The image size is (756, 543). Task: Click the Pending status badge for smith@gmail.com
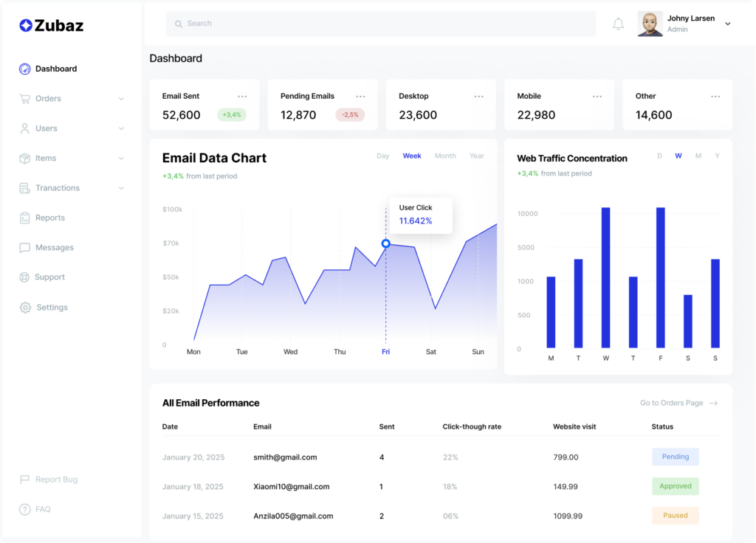click(x=675, y=457)
